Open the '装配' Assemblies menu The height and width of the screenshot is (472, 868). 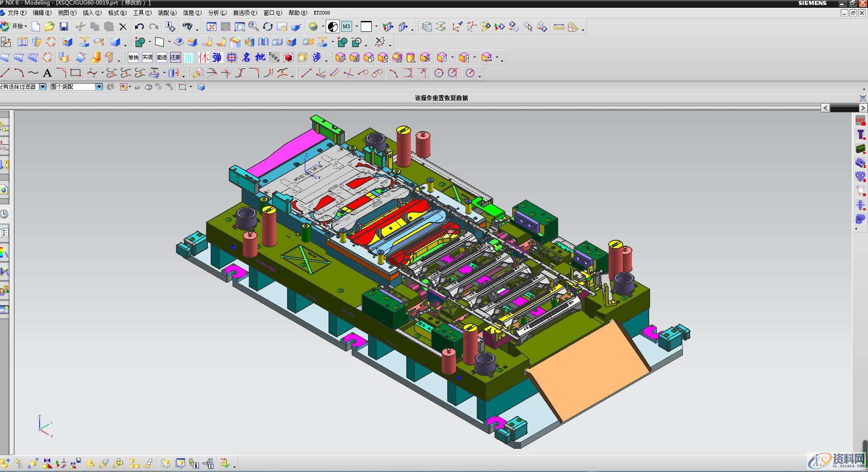(167, 13)
